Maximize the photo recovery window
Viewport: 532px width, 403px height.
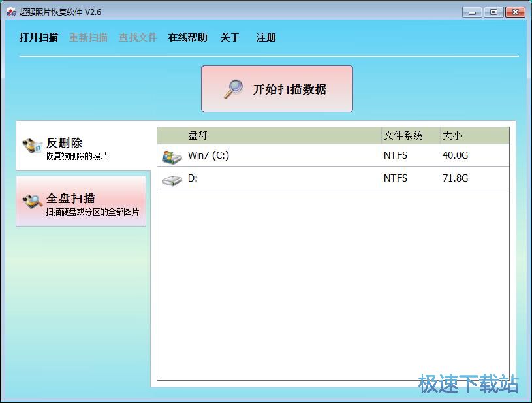493,12
